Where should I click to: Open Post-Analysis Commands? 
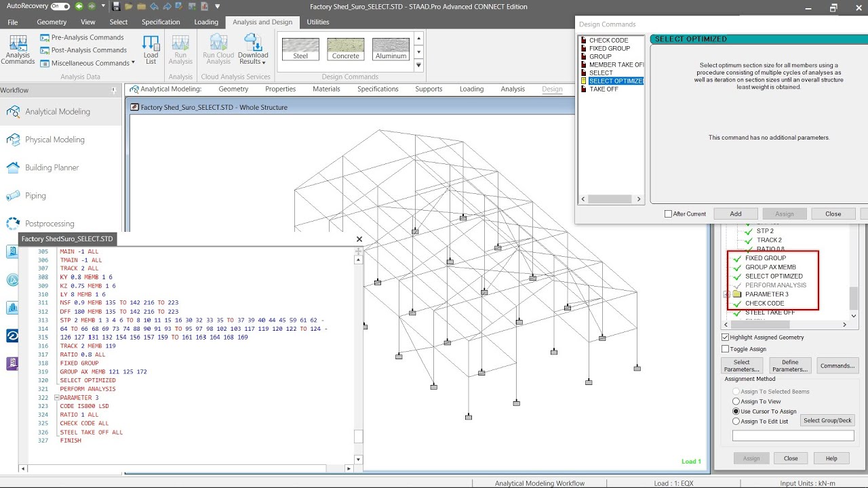(83, 50)
